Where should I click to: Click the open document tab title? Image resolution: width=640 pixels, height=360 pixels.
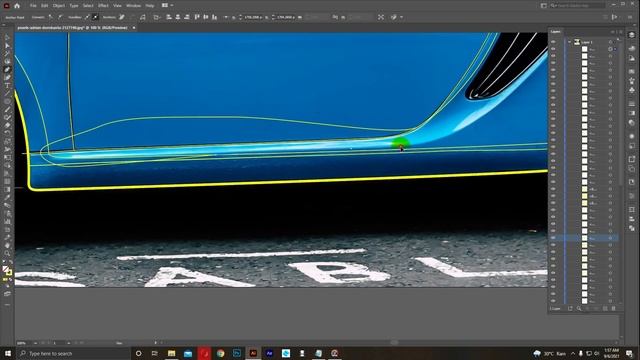(72, 28)
